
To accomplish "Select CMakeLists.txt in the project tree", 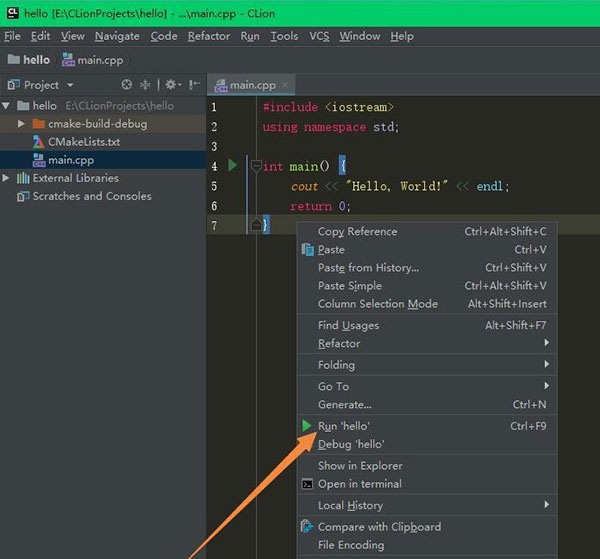I will [x=83, y=142].
